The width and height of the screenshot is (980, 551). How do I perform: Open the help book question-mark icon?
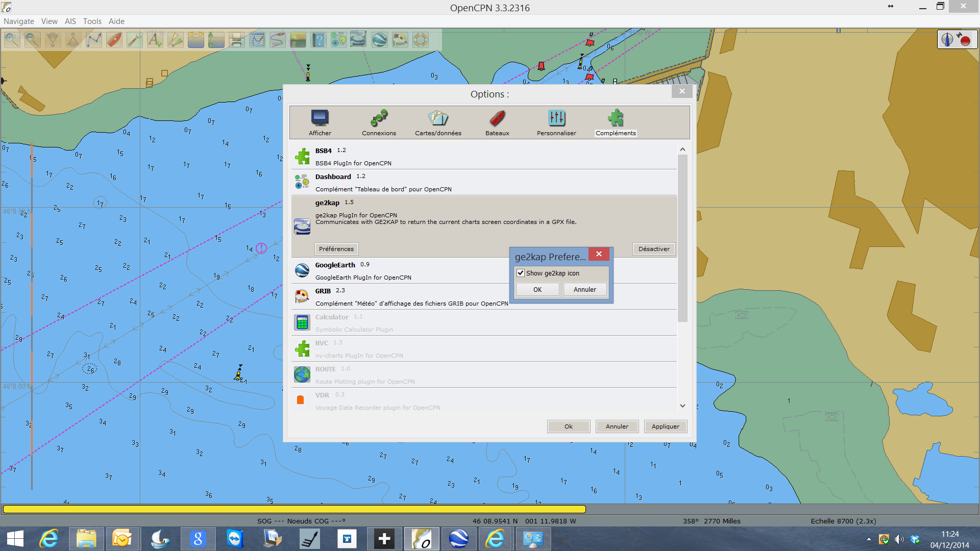pyautogui.click(x=318, y=40)
